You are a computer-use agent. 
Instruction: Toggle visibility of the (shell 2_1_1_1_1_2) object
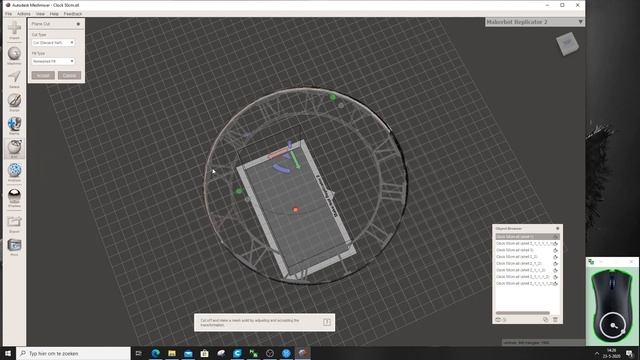click(x=556, y=283)
